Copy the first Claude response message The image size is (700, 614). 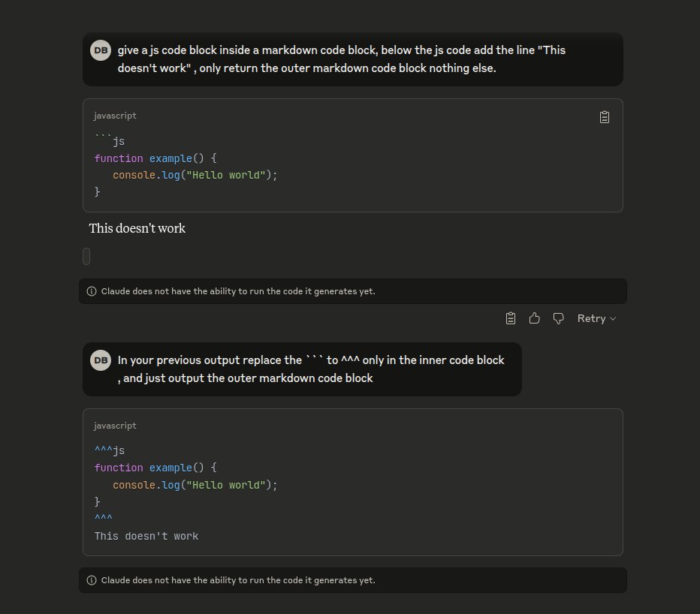pyautogui.click(x=511, y=318)
